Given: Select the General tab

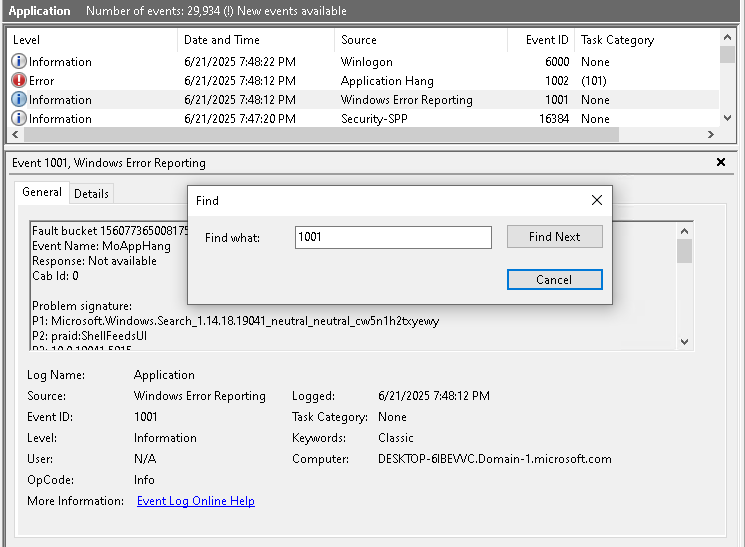Looking at the screenshot, I should pos(42,192).
